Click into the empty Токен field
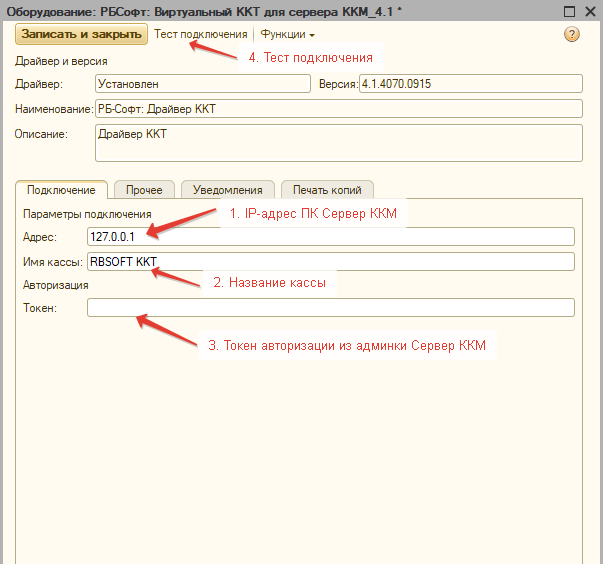 tap(331, 308)
